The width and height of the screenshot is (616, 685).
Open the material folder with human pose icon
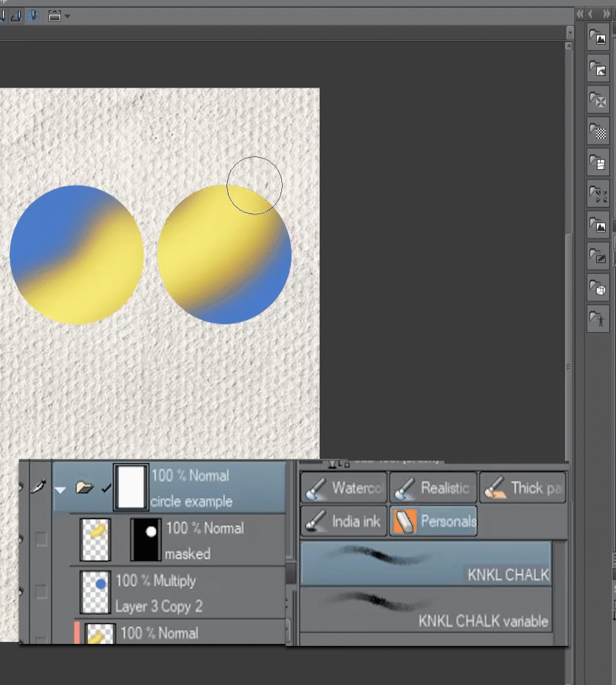click(598, 320)
